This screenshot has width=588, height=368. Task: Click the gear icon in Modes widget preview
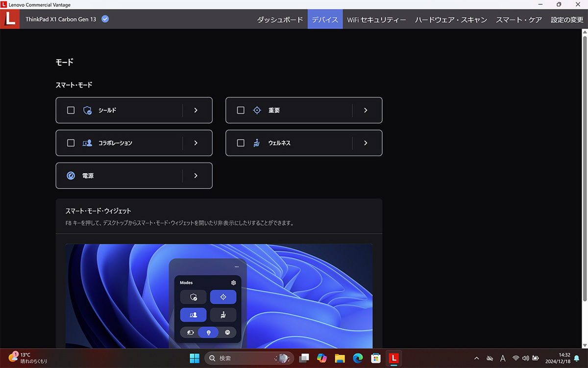point(233,283)
